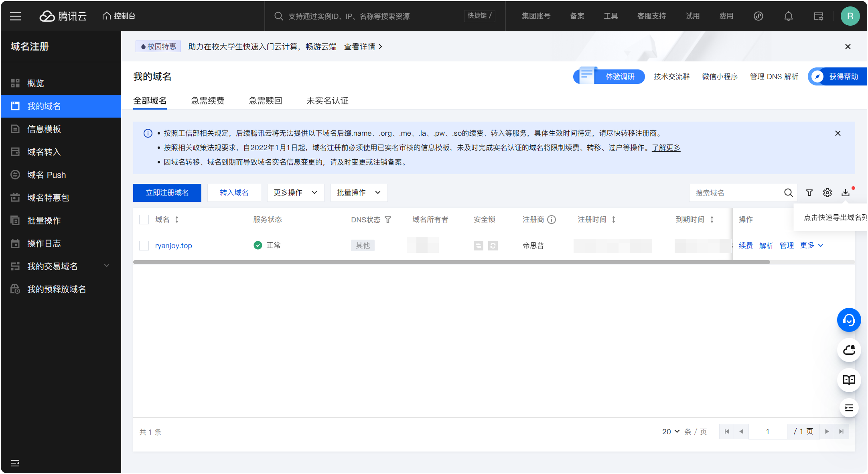Open the info tooltip beside 注册商 column
The height and width of the screenshot is (474, 868).
(x=552, y=220)
